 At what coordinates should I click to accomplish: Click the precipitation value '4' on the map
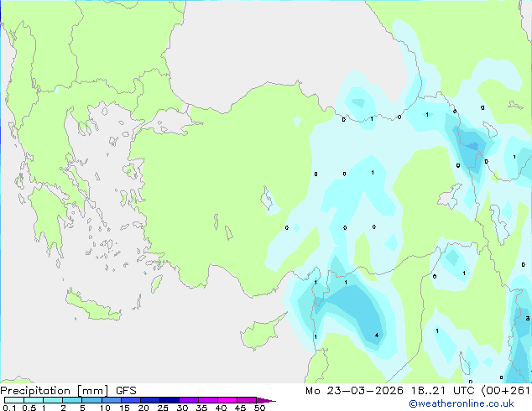(x=377, y=336)
